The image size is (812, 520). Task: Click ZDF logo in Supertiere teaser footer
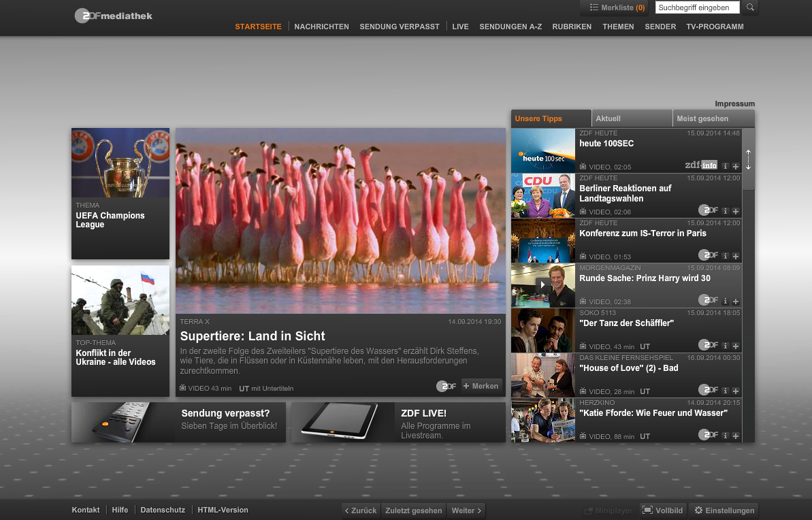click(446, 386)
